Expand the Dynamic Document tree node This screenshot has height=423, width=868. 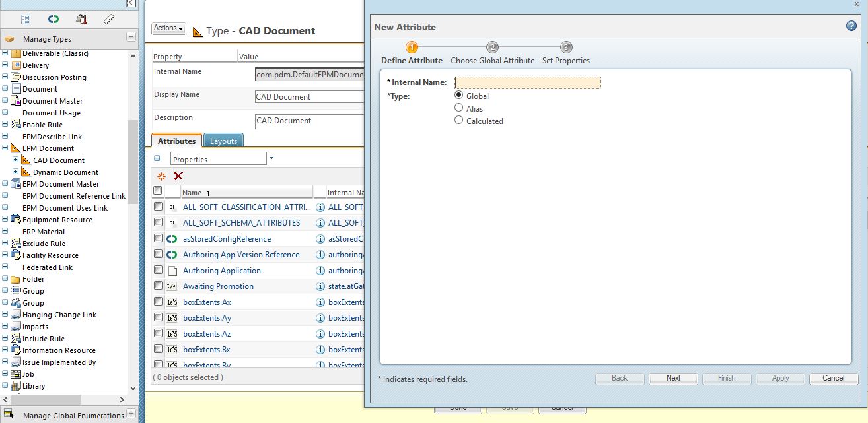click(16, 172)
